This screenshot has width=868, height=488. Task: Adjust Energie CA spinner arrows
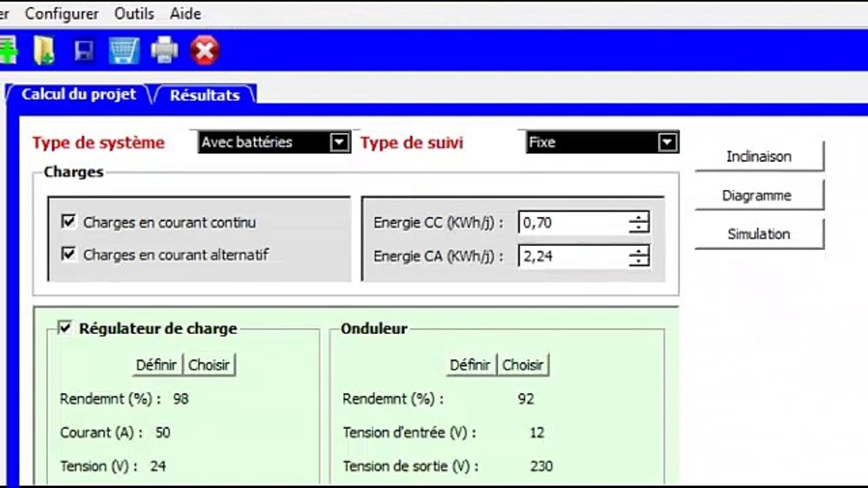tap(639, 256)
